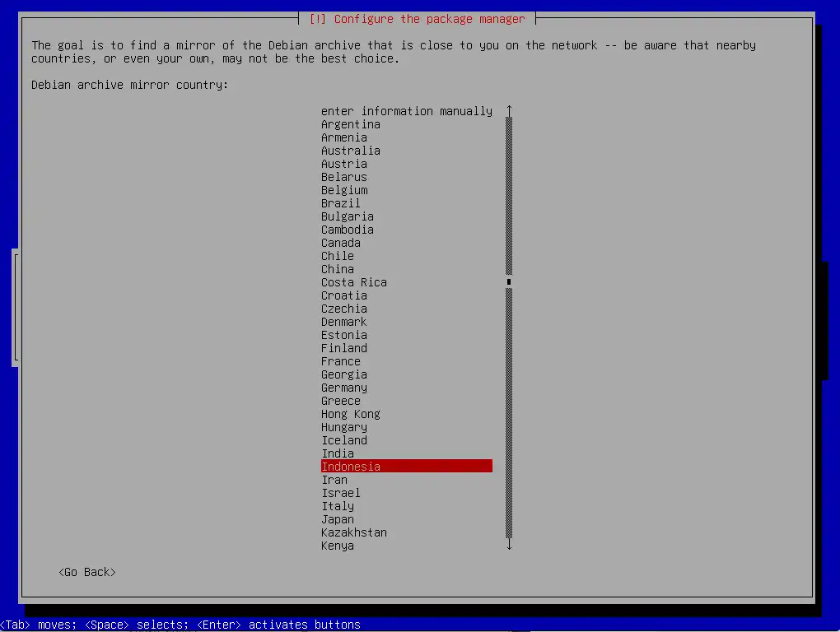Click the scrollbar down arrow
The width and height of the screenshot is (840, 632).
point(509,545)
